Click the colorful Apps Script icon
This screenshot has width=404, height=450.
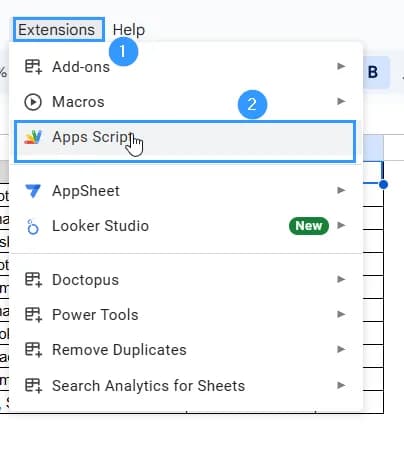[x=33, y=137]
